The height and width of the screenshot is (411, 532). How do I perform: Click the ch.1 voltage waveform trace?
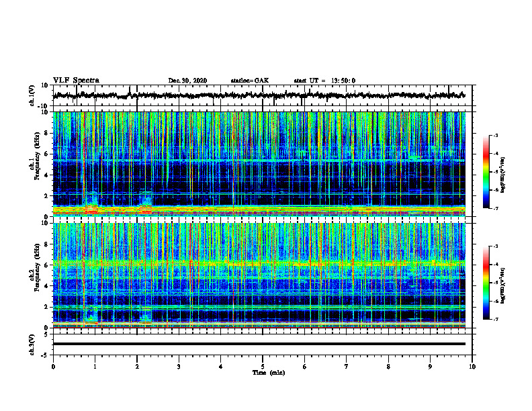point(259,95)
